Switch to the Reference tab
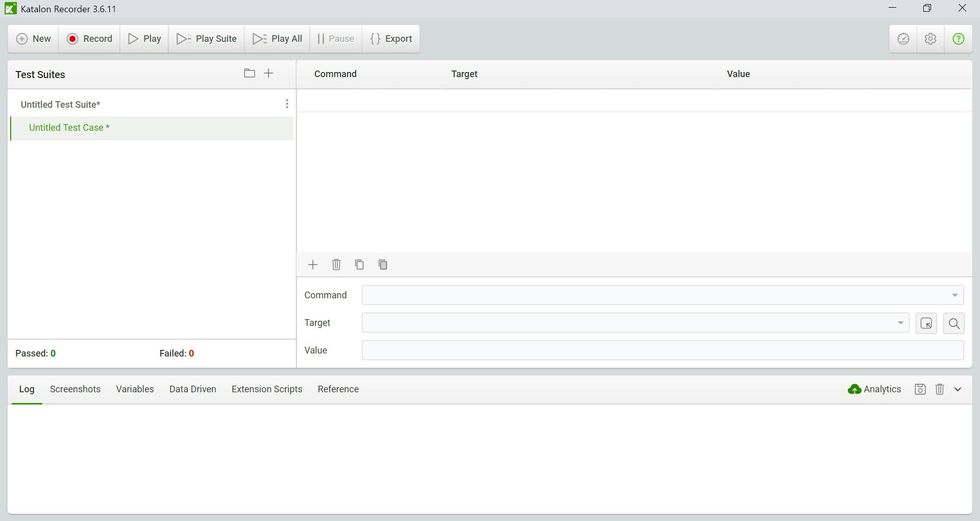Viewport: 980px width, 521px height. [338, 389]
